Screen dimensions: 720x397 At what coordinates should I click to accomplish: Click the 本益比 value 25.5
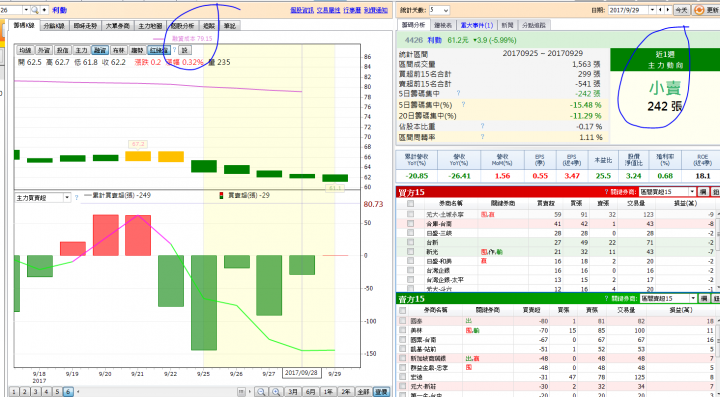pos(603,176)
